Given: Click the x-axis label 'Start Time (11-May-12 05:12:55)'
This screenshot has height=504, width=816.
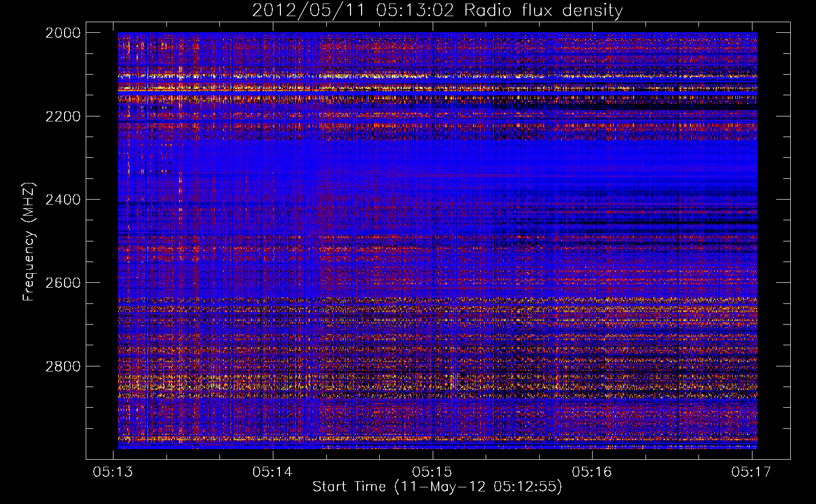Looking at the screenshot, I should (437, 487).
